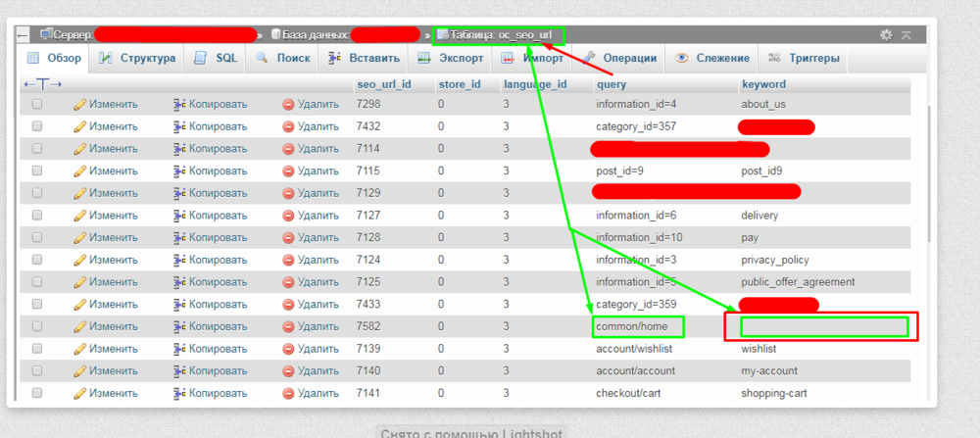Collapse the header with the up-arrow icon
This screenshot has width=980, height=438.
(x=906, y=34)
